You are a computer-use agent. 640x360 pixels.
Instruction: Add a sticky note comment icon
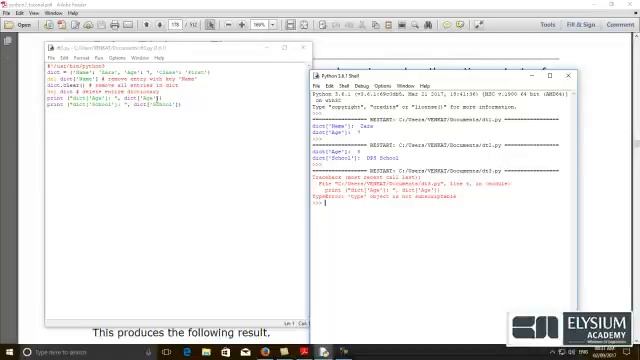(447, 25)
